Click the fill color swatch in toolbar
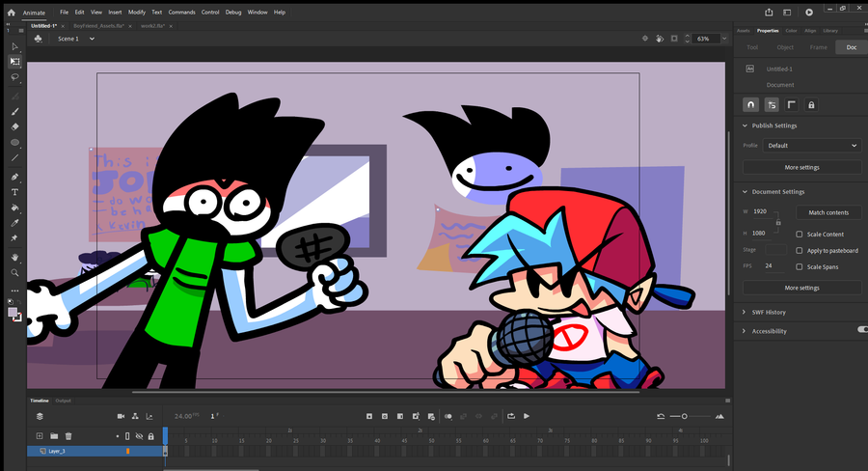The width and height of the screenshot is (868, 471). click(x=13, y=313)
